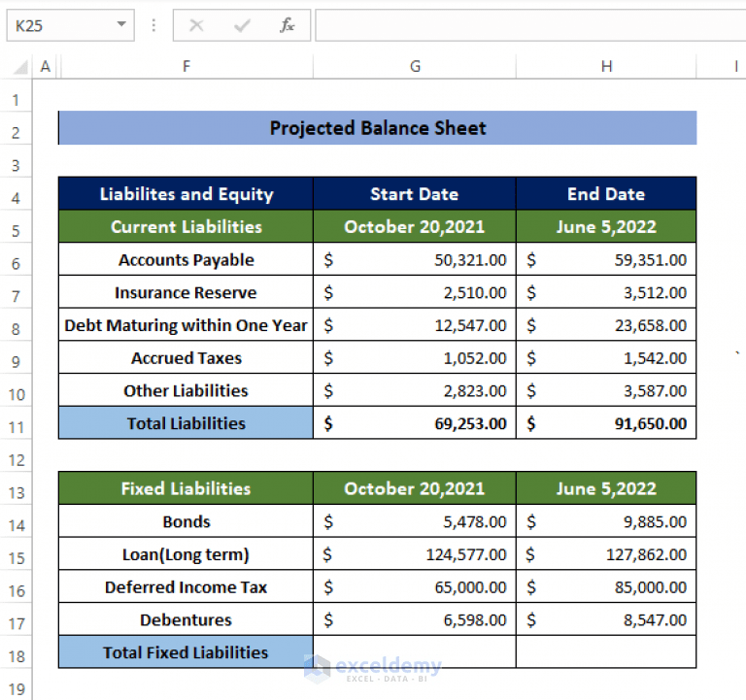
Task: Click the 69,253.00 total cell
Action: 415,423
